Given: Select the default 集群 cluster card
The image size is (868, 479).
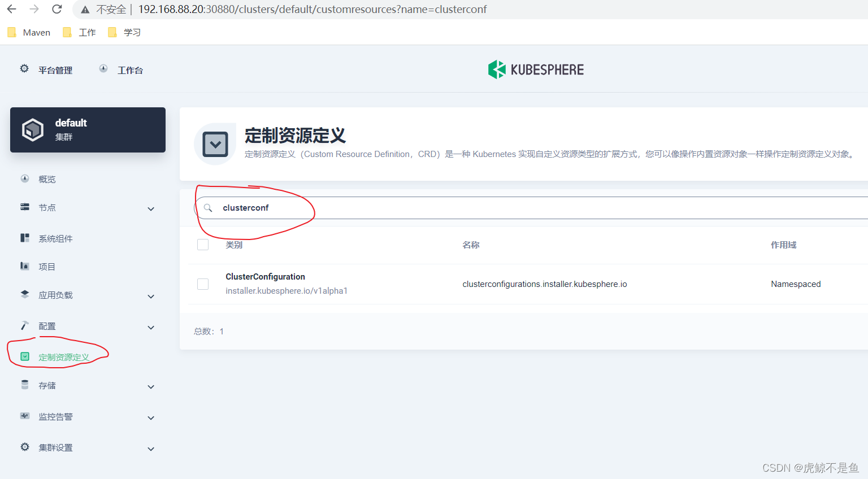Looking at the screenshot, I should pos(88,130).
